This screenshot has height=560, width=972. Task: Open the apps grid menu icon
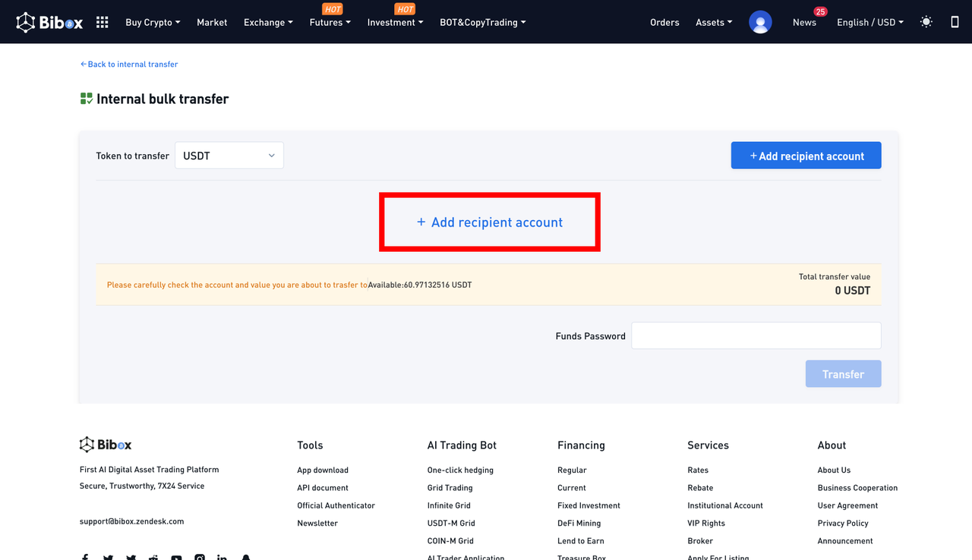(x=103, y=22)
